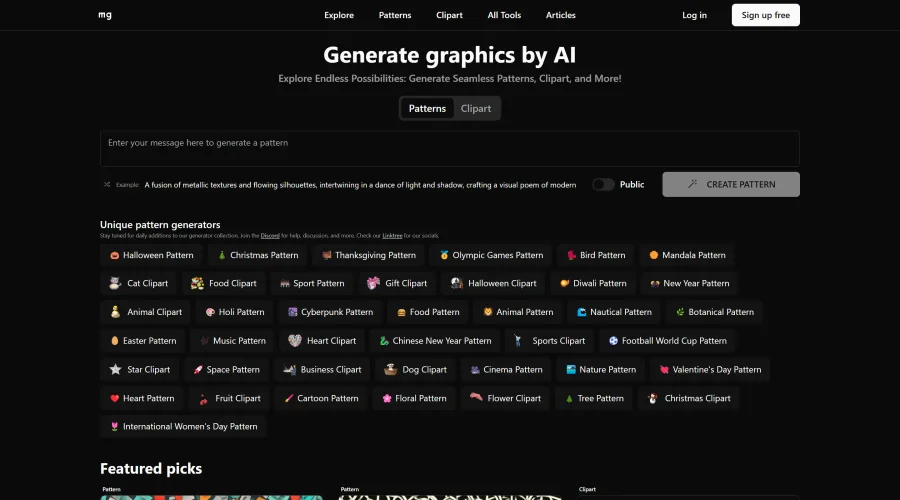Open Clipart in top navigation

click(x=449, y=15)
